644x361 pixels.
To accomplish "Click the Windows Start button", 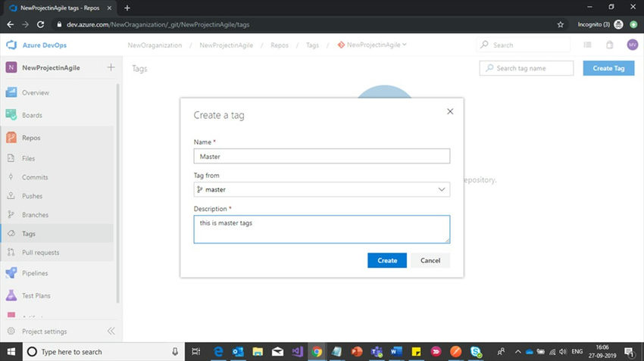I will (11, 352).
